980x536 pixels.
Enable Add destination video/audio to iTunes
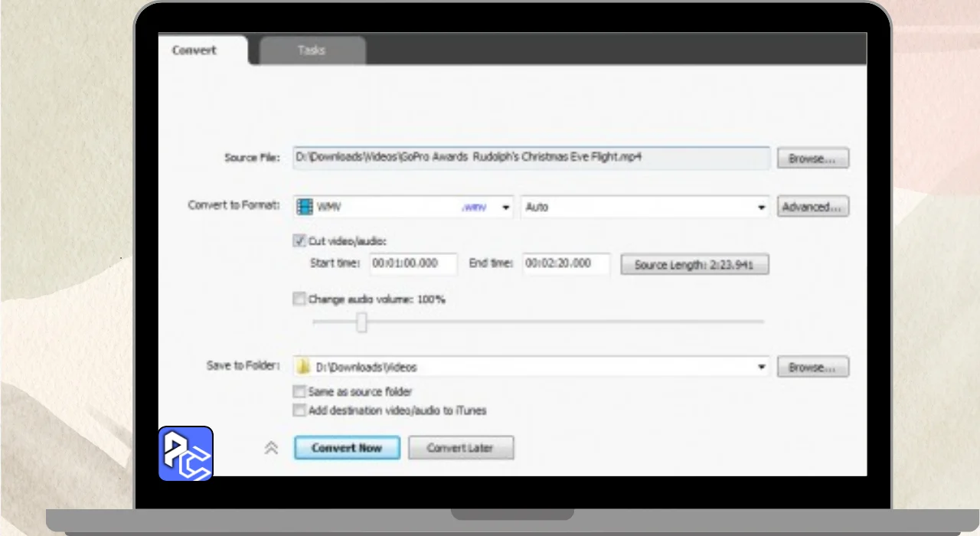pyautogui.click(x=299, y=410)
